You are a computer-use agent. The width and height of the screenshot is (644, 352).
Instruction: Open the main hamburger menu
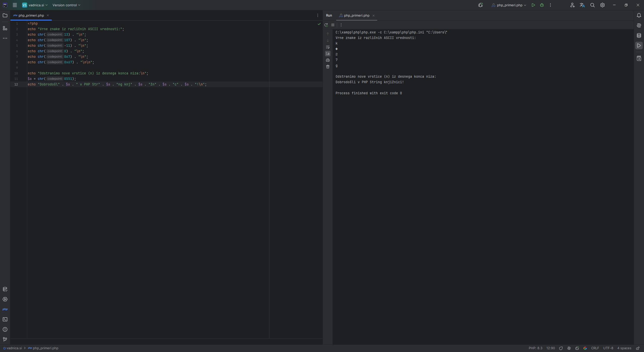click(15, 5)
